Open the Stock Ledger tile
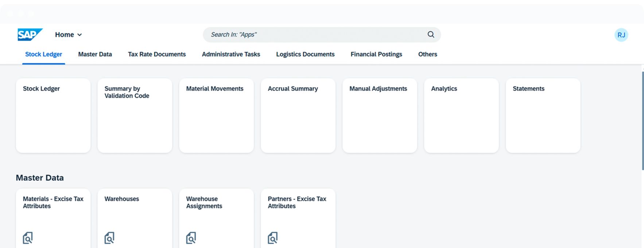644x248 pixels. tap(53, 115)
